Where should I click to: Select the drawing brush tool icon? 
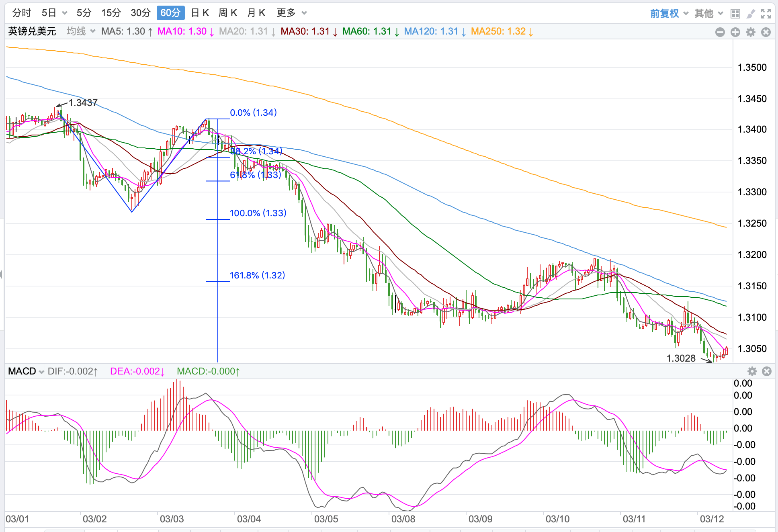point(750,14)
